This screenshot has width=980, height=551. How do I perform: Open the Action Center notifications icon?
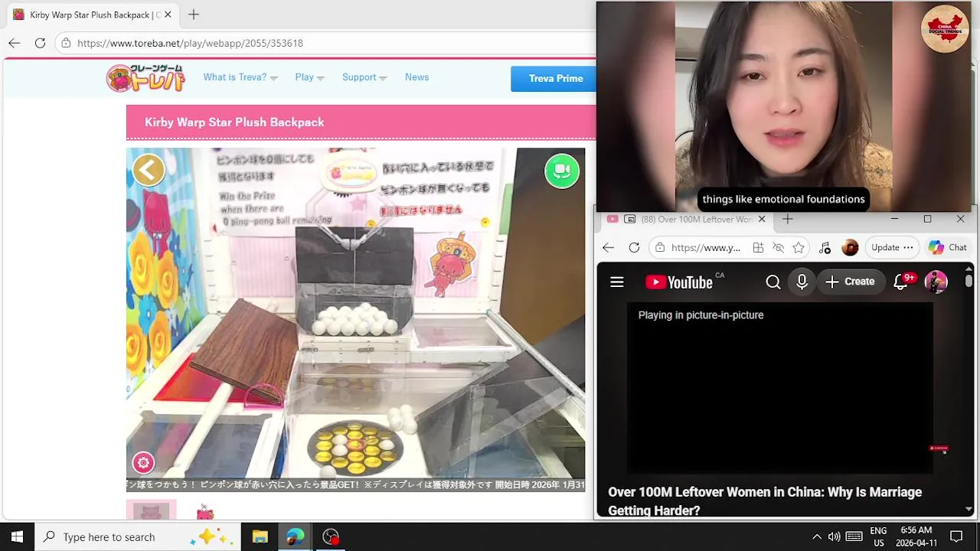tap(956, 536)
